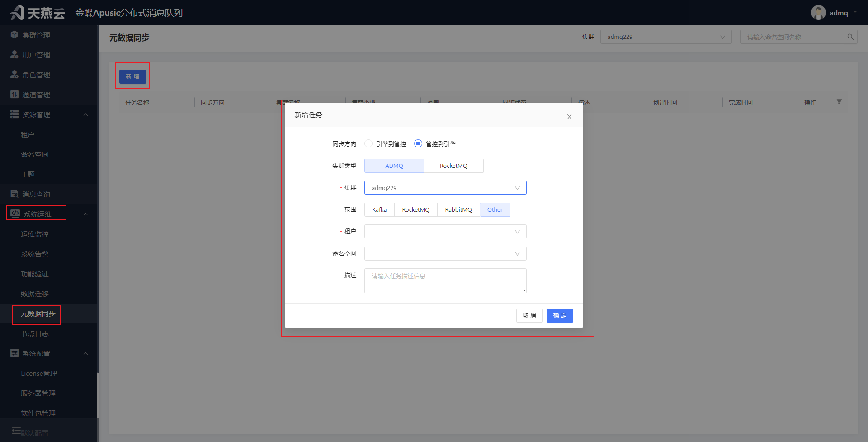Select the 引擎到管控 radio option
This screenshot has height=442, width=868.
[x=368, y=143]
